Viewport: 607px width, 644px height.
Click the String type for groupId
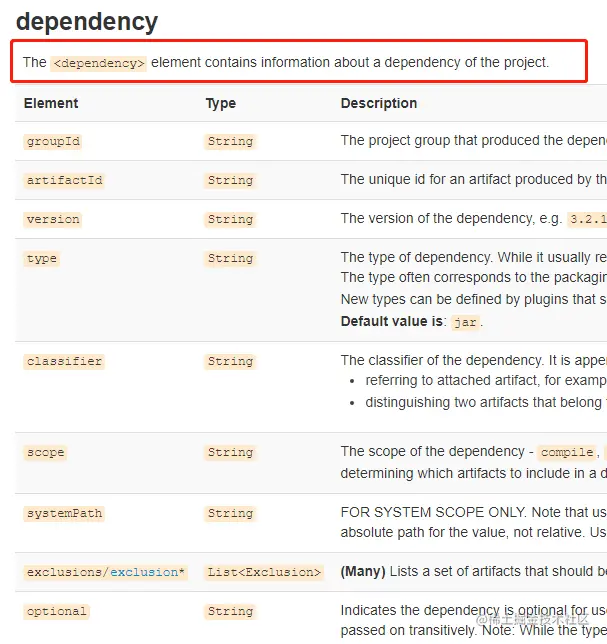point(230,142)
